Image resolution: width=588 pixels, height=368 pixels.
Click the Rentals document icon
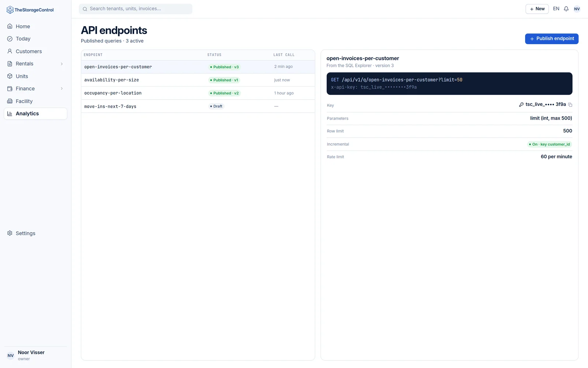click(10, 64)
